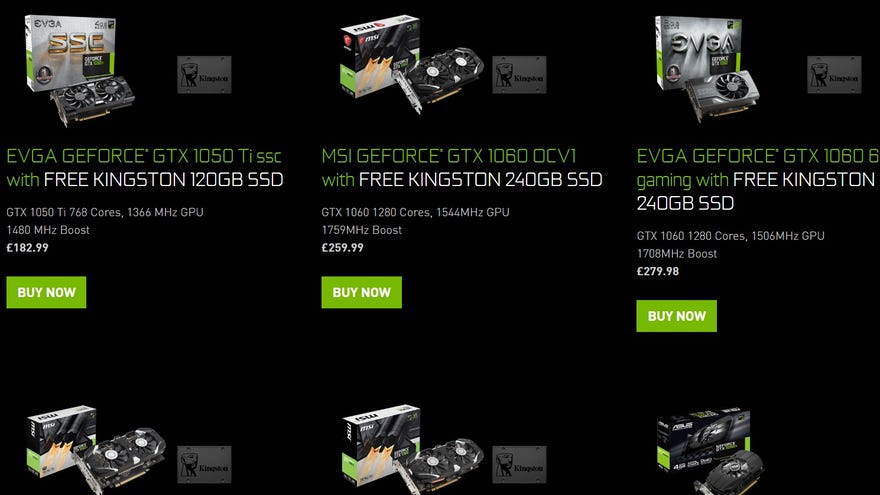This screenshot has height=495, width=880.
Task: Click the £279.98 price text
Action: click(x=658, y=271)
